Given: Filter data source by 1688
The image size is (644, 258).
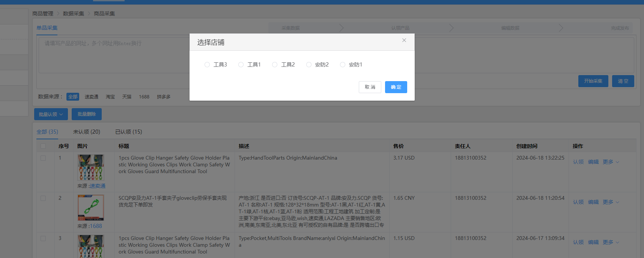Looking at the screenshot, I should pyautogui.click(x=144, y=97).
